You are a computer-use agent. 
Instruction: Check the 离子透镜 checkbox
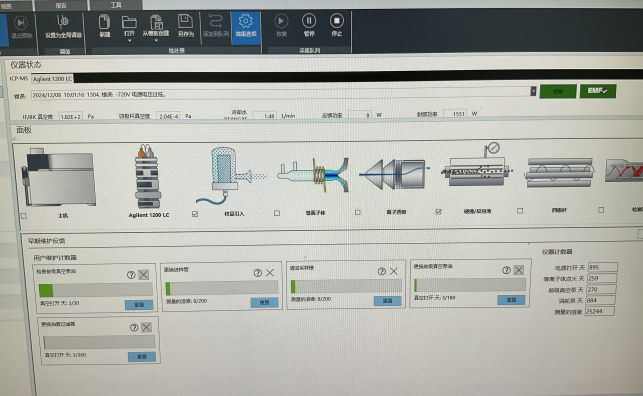point(358,212)
